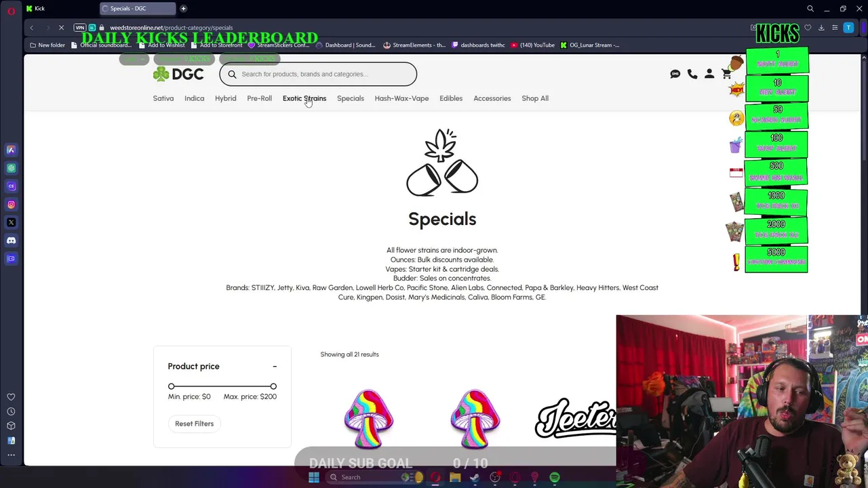This screenshot has width=868, height=488.
Task: Open the SMS chat icon in header
Action: pyautogui.click(x=675, y=74)
